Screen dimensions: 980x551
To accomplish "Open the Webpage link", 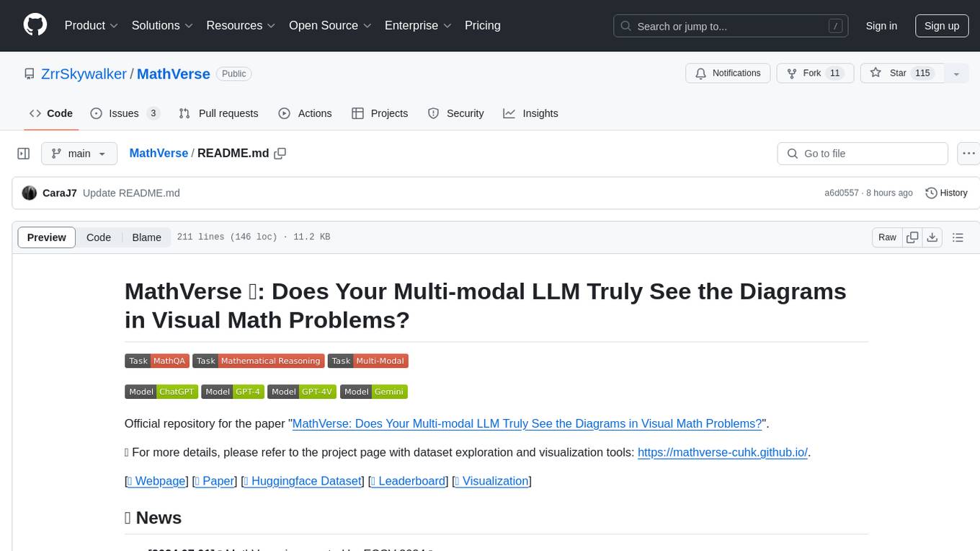I will [156, 481].
